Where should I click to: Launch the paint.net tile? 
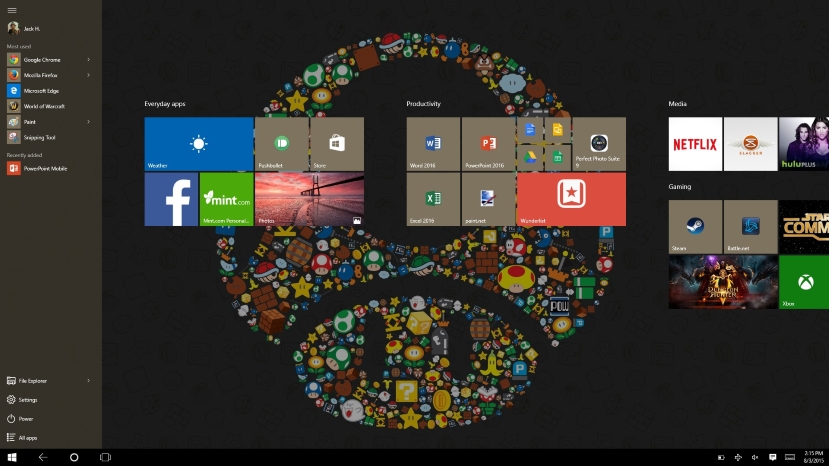pos(489,199)
